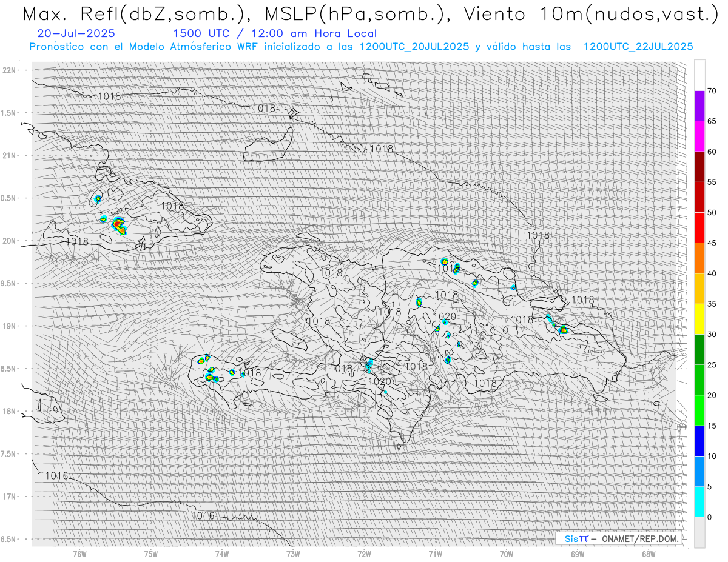Select the "1200UTC_22JUL2025" valid-until time text
Image resolution: width=728 pixels, height=562 pixels.
coord(638,47)
